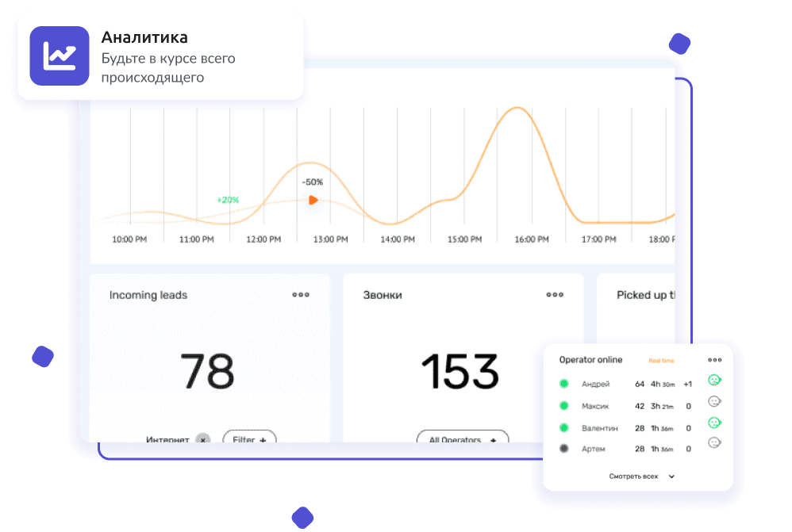
Task: Open Incoming leads three-dot menu
Action: point(301,294)
